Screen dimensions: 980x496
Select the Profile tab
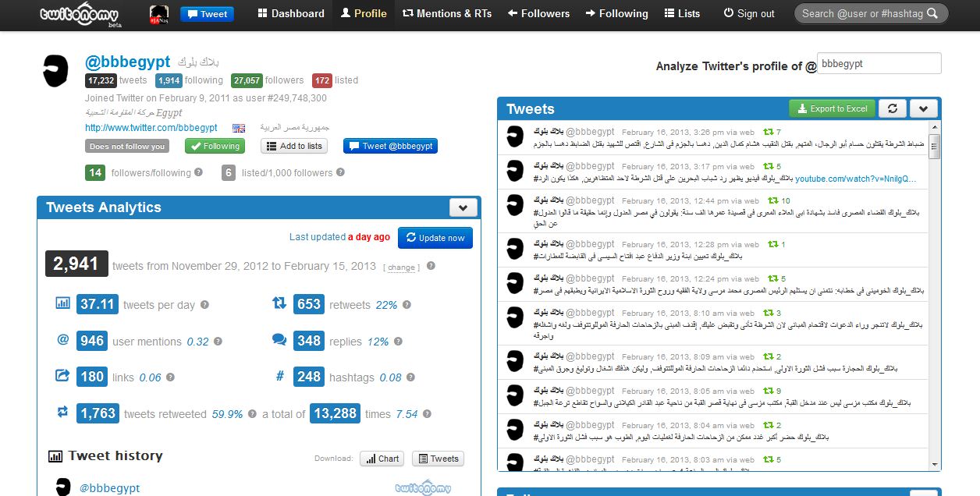[x=364, y=13]
